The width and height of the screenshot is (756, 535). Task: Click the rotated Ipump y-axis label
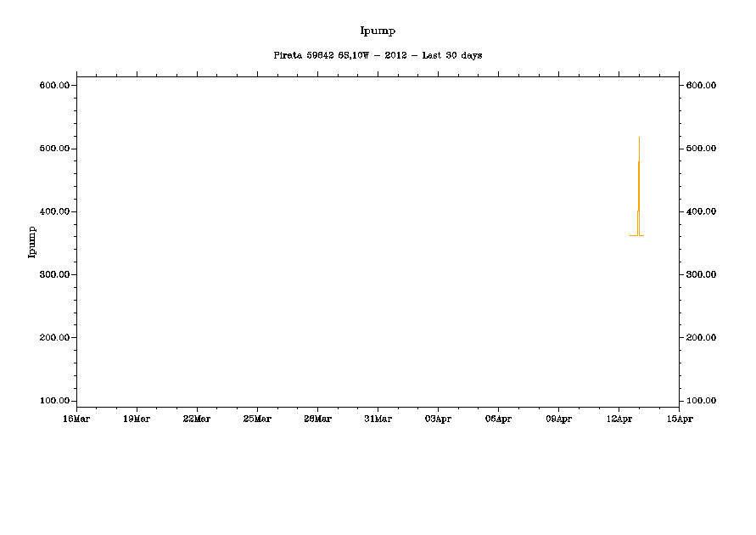[32, 241]
